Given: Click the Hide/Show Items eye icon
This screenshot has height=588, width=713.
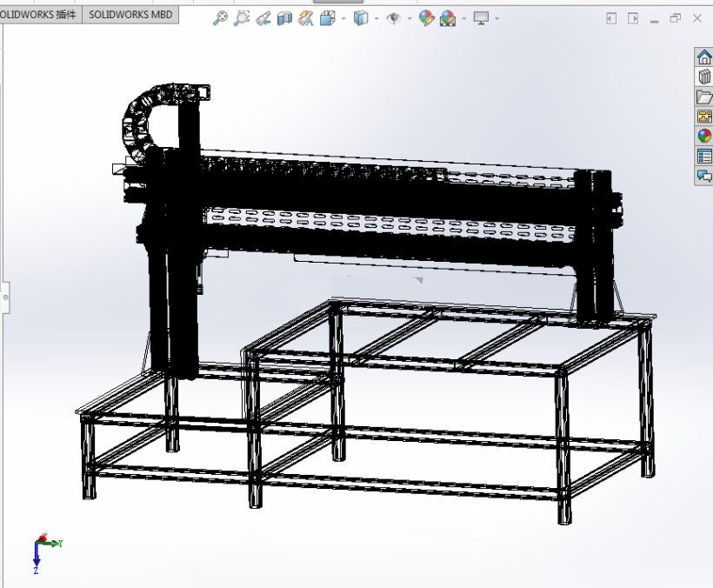Looking at the screenshot, I should pyautogui.click(x=394, y=18).
